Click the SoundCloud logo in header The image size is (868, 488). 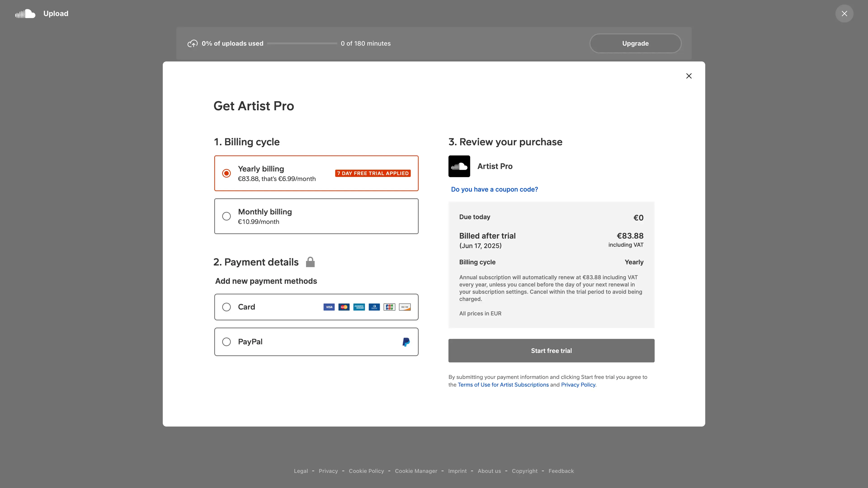pos(25,14)
